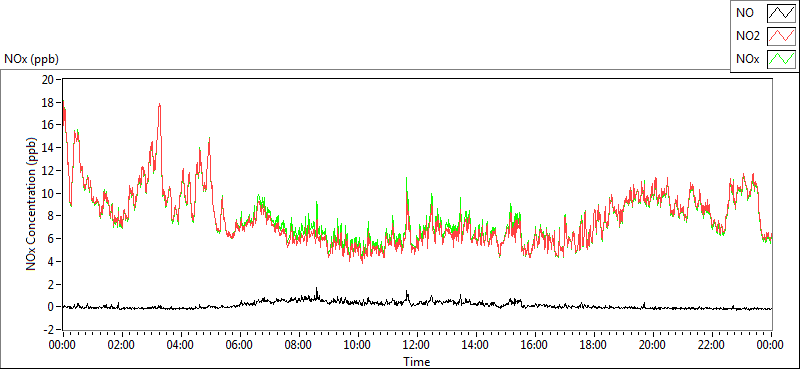The image size is (800, 369).
Task: Click the 02:00 time axis label
Action: coord(121,345)
